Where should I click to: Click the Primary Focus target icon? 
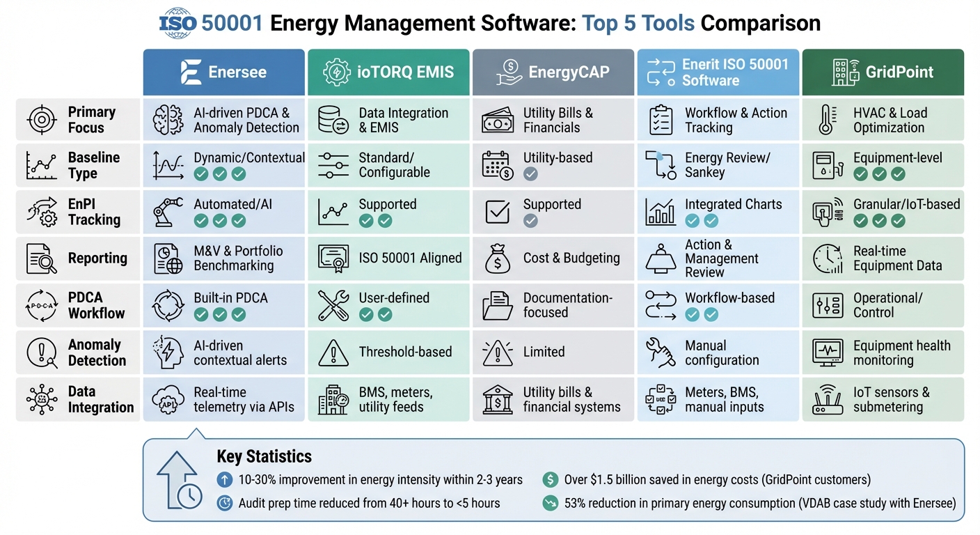[42, 120]
